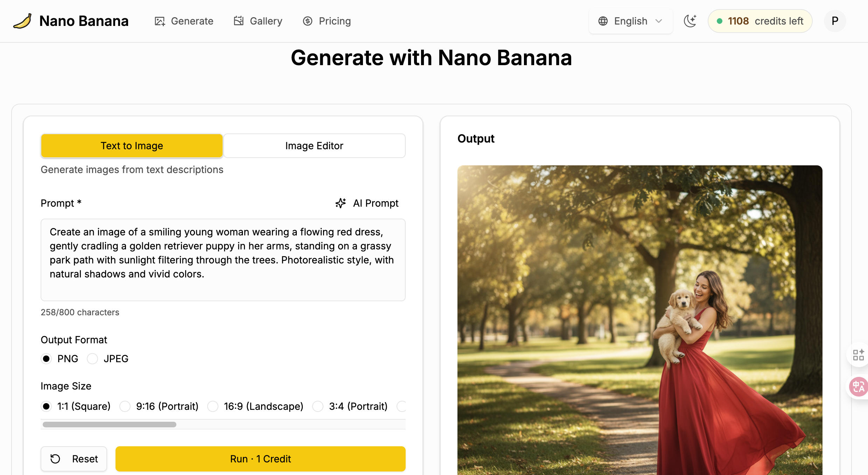Click the Nano Banana banana logo

pos(22,21)
